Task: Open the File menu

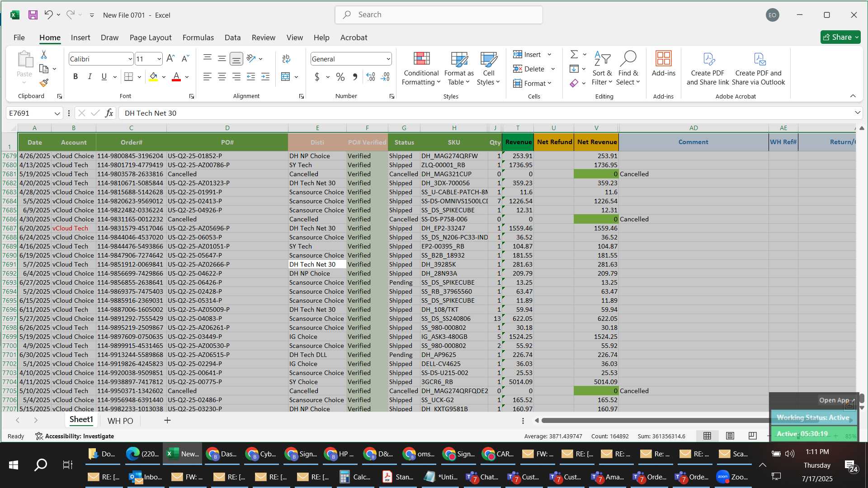Action: click(19, 38)
